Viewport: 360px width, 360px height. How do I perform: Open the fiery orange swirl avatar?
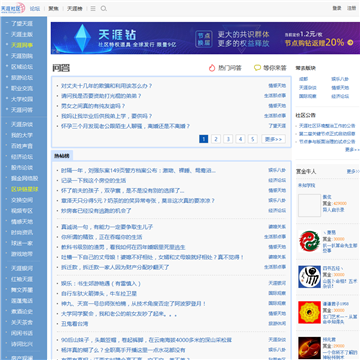tap(309, 348)
